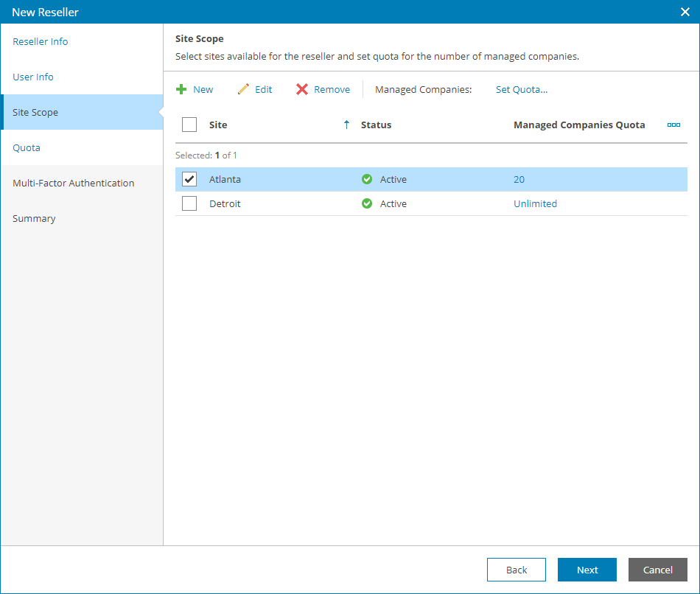Switch to the Quota step

click(27, 148)
